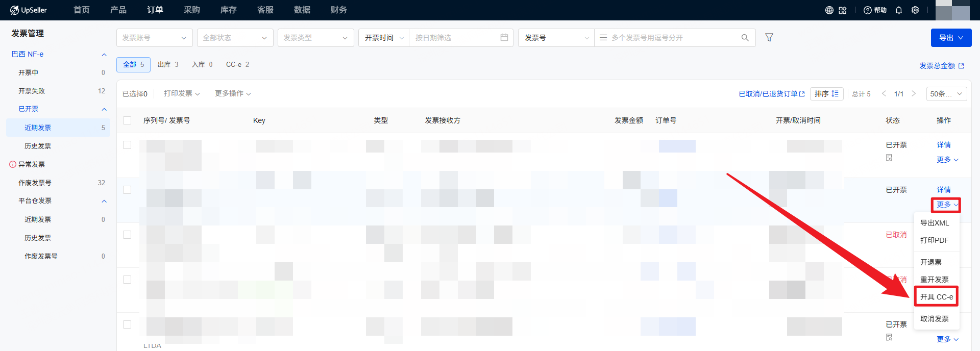Open the notification bell

(x=899, y=10)
